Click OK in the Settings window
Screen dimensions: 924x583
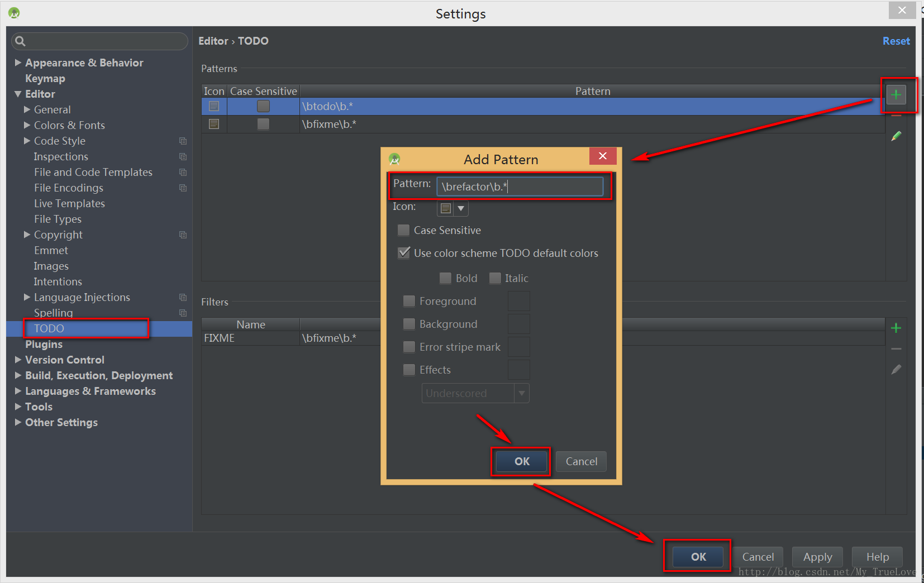698,557
